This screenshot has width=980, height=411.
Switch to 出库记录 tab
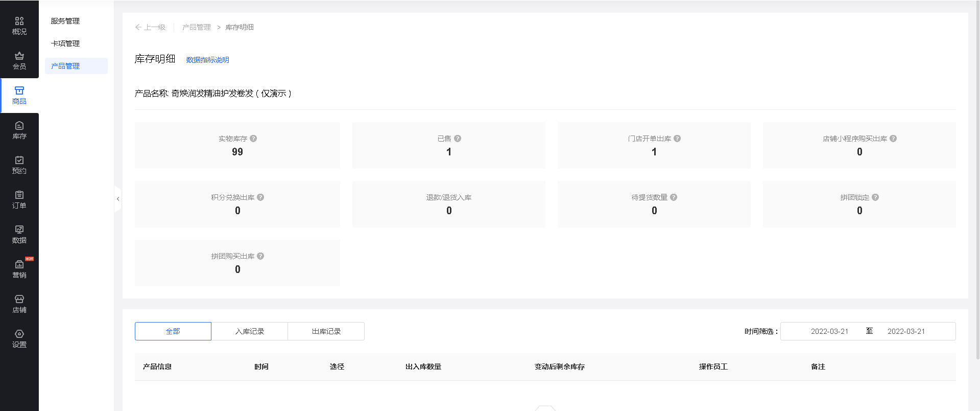pos(326,331)
